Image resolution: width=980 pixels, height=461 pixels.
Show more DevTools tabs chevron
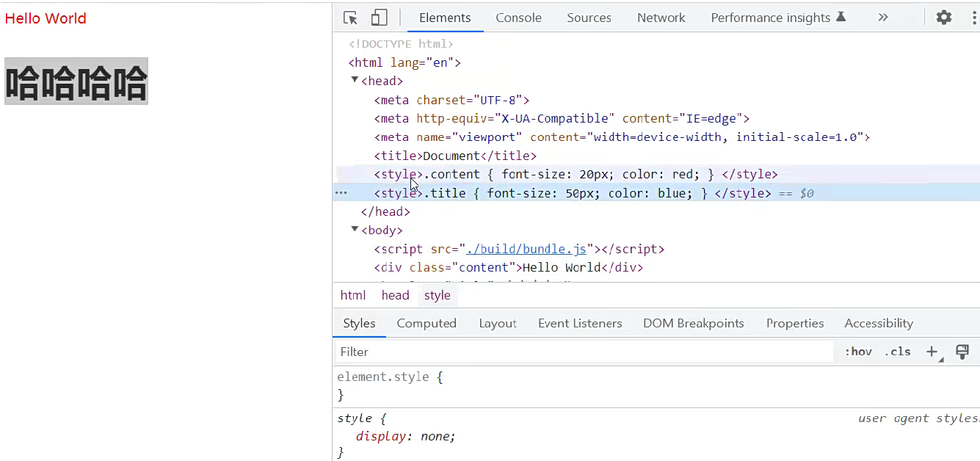pyautogui.click(x=883, y=18)
